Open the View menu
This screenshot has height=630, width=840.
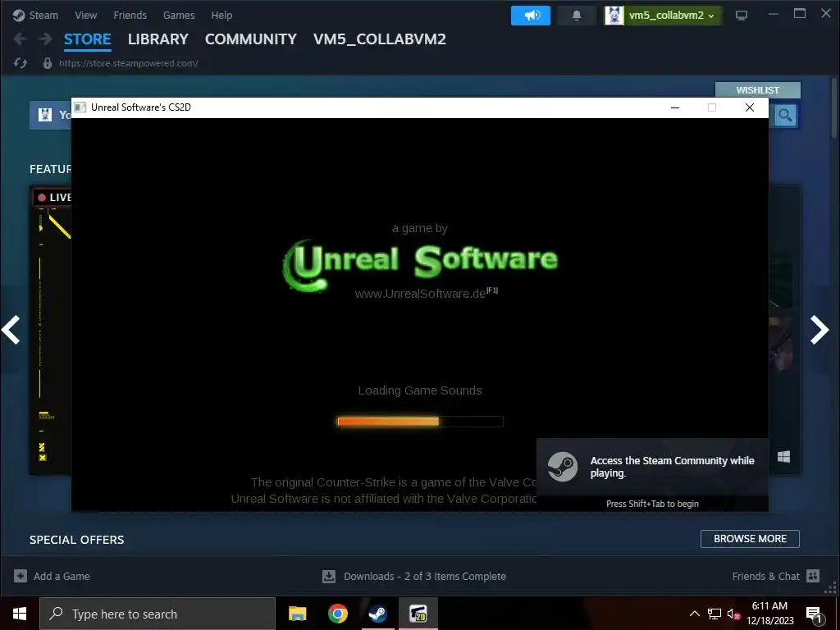coord(85,16)
